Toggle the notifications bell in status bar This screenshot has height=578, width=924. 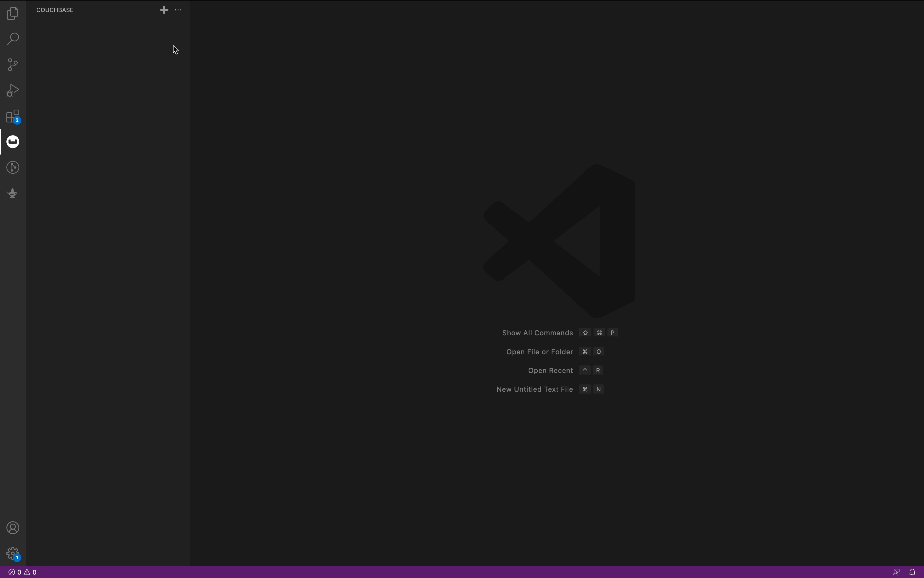[912, 572]
